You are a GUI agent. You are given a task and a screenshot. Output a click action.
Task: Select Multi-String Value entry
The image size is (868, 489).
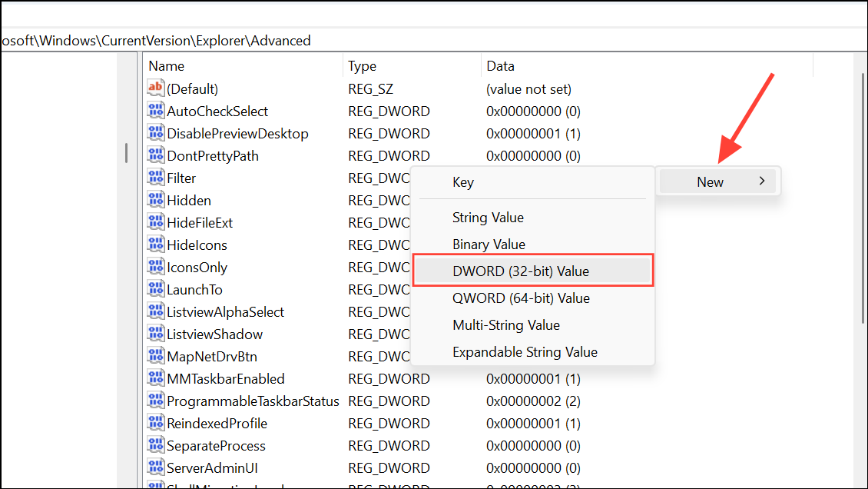click(505, 324)
